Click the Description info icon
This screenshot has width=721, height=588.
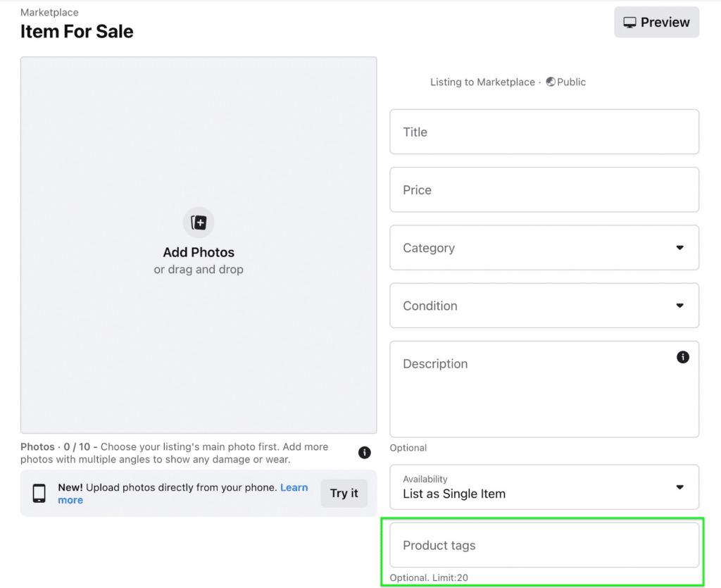click(x=682, y=357)
